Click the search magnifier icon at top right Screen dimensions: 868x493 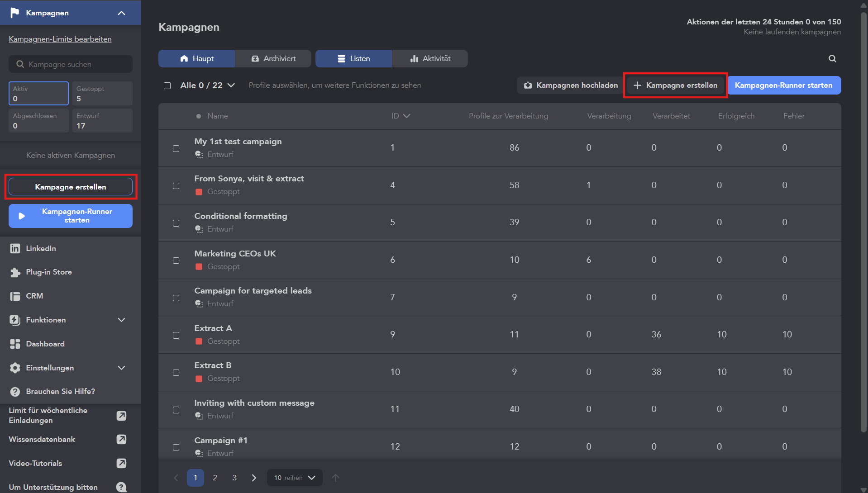(832, 59)
